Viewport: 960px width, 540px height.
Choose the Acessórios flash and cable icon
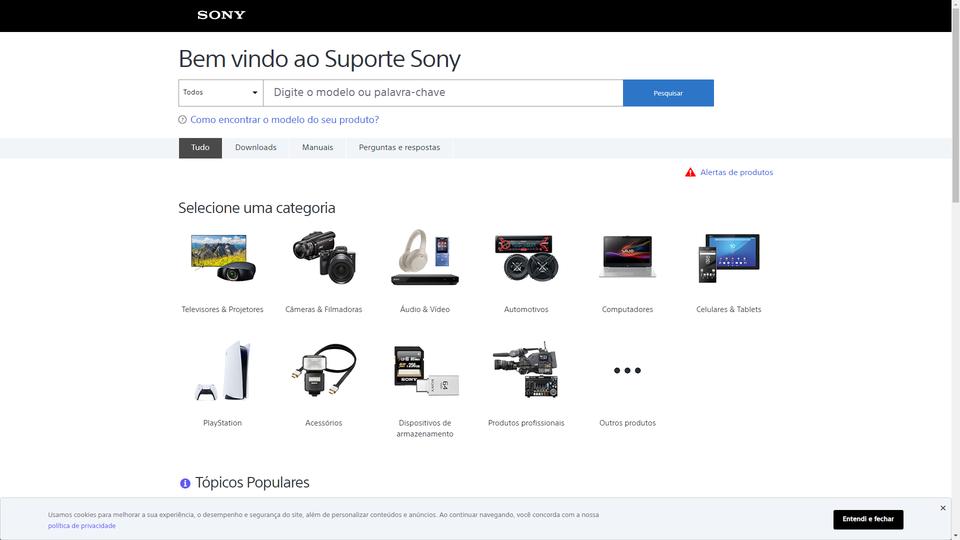click(x=324, y=370)
